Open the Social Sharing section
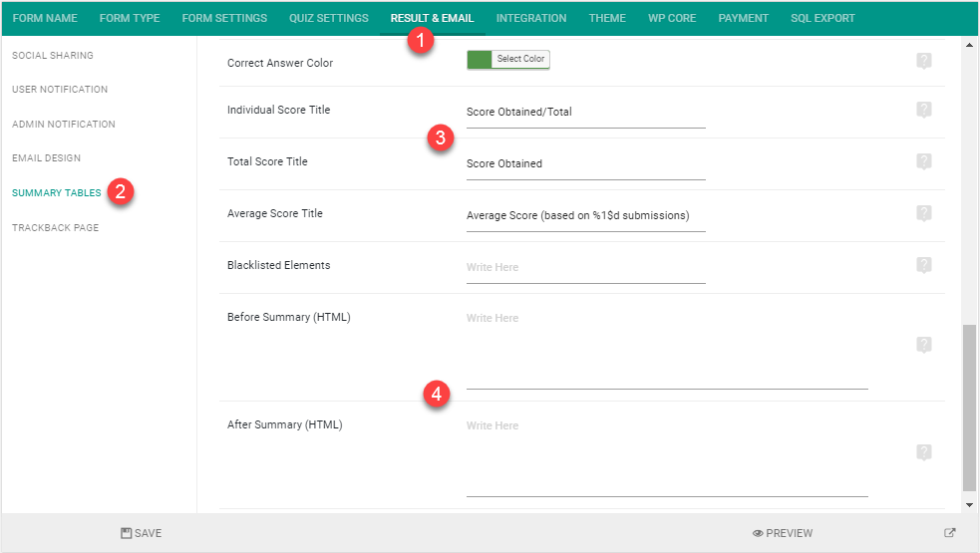The image size is (980, 553). pyautogui.click(x=53, y=55)
